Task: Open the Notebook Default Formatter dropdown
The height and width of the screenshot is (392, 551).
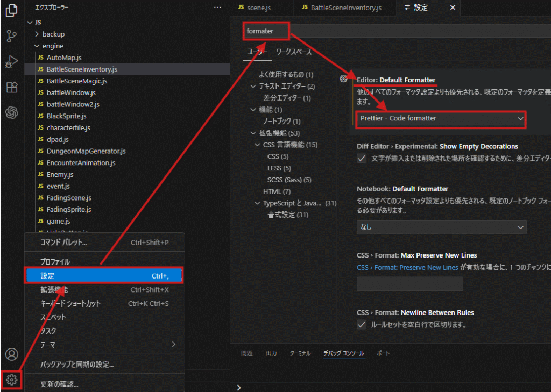Action: point(441,227)
